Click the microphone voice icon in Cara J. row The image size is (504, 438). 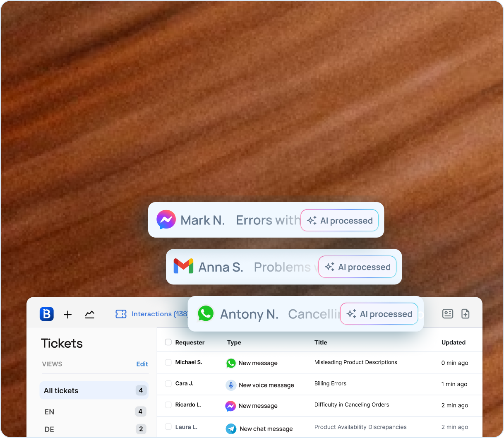pos(231,385)
